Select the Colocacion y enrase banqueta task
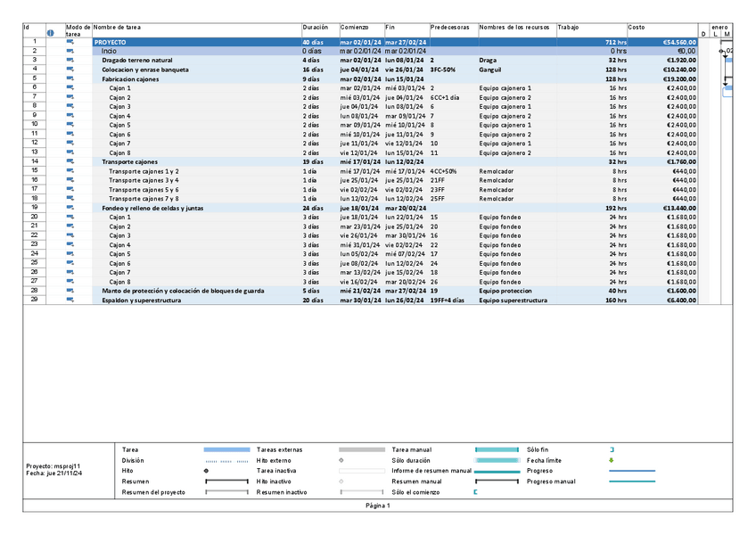Viewport: 756px width, 535px height. coord(144,70)
